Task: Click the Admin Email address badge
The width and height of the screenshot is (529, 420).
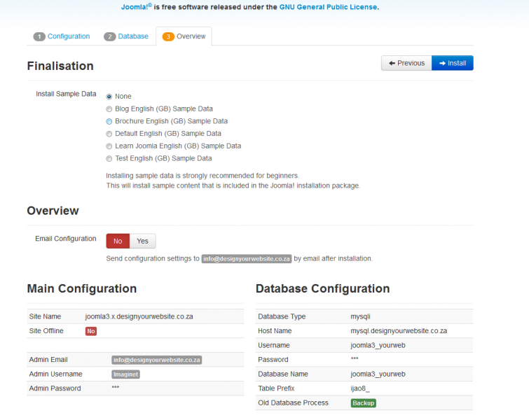Action: click(157, 360)
